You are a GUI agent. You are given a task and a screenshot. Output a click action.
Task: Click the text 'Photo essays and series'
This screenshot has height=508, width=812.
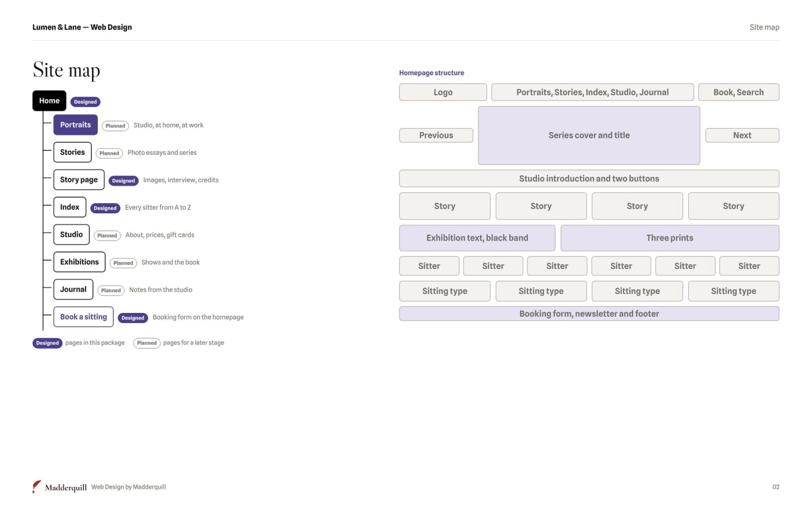coord(162,153)
